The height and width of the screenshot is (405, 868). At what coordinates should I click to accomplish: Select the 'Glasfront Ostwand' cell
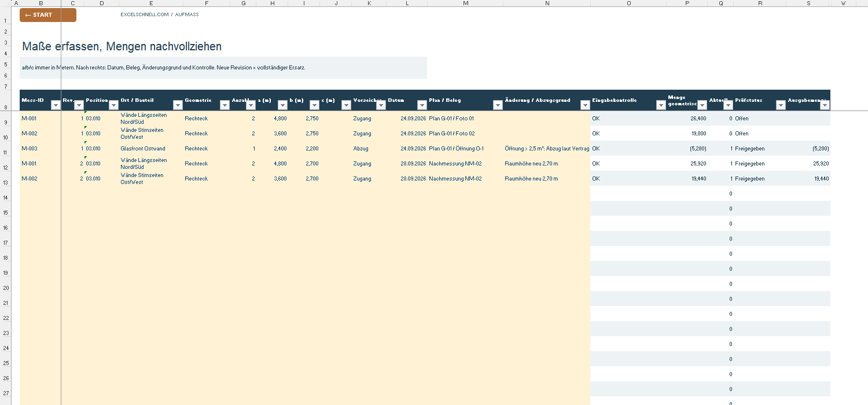click(x=151, y=149)
